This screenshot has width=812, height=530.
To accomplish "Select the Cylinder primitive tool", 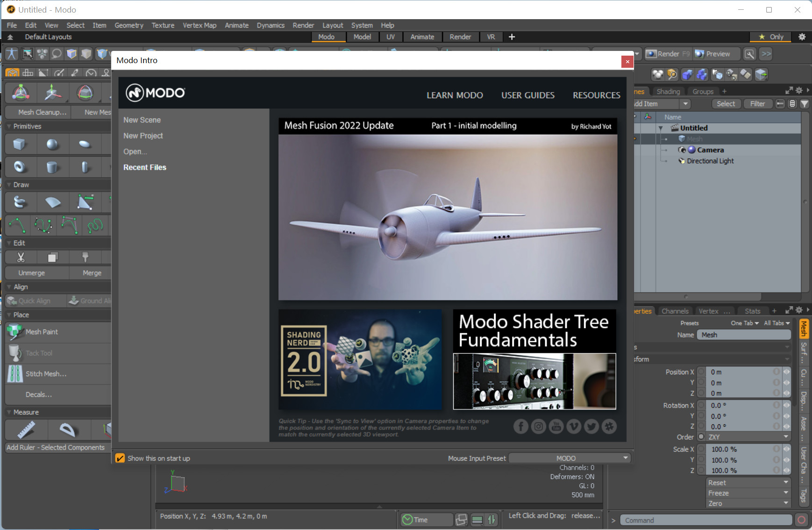I will [x=52, y=167].
